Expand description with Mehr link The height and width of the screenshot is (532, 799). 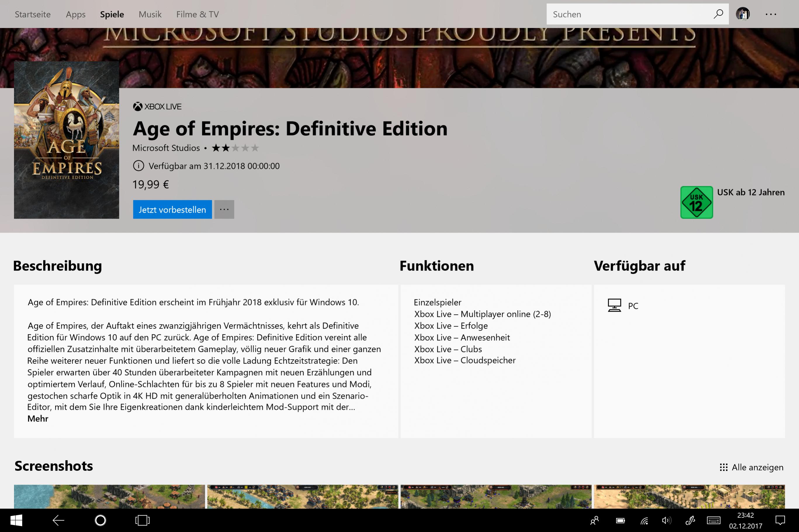pos(38,419)
